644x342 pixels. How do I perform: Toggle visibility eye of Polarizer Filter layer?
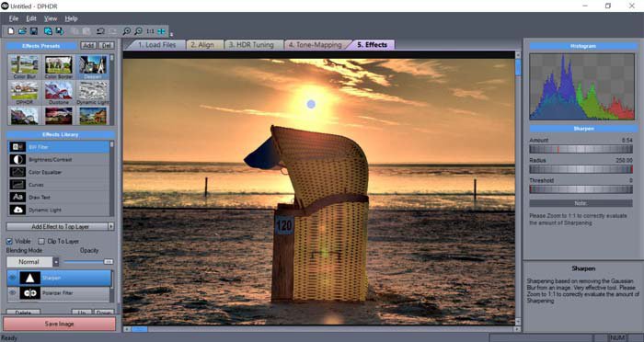(12, 292)
